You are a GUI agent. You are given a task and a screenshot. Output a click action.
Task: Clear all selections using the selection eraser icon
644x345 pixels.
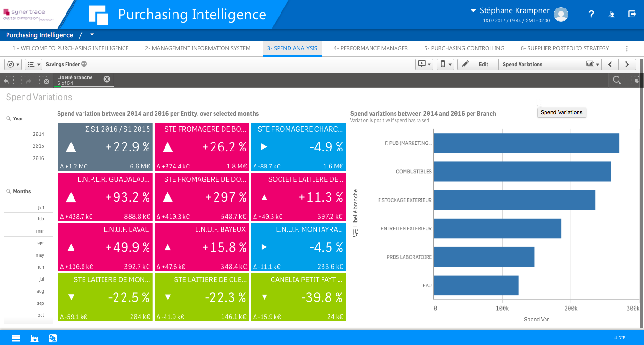coord(44,80)
